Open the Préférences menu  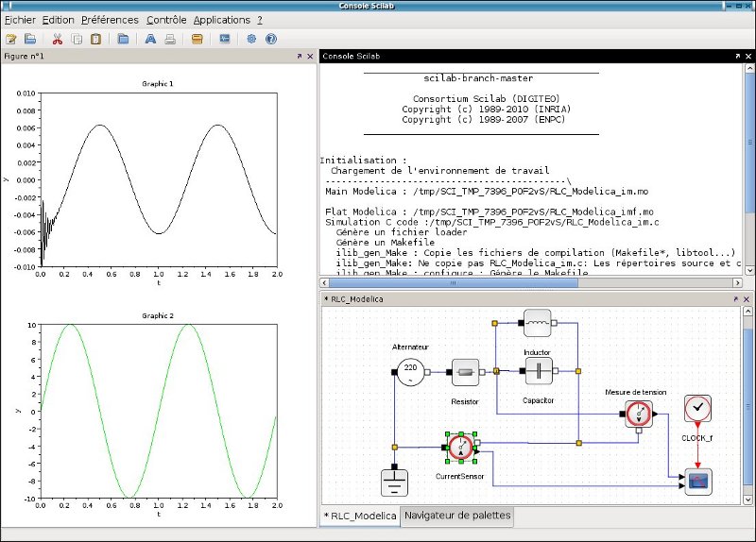click(110, 20)
